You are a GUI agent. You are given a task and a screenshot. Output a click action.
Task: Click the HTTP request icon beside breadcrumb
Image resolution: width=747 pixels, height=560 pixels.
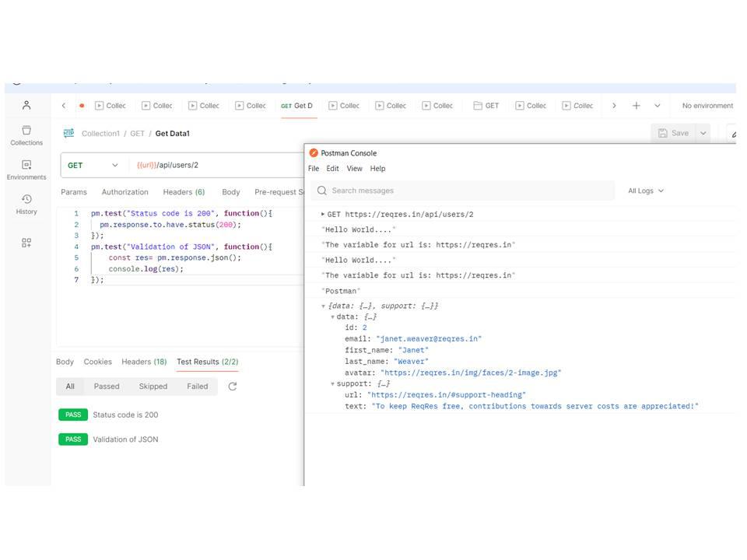pyautogui.click(x=68, y=133)
